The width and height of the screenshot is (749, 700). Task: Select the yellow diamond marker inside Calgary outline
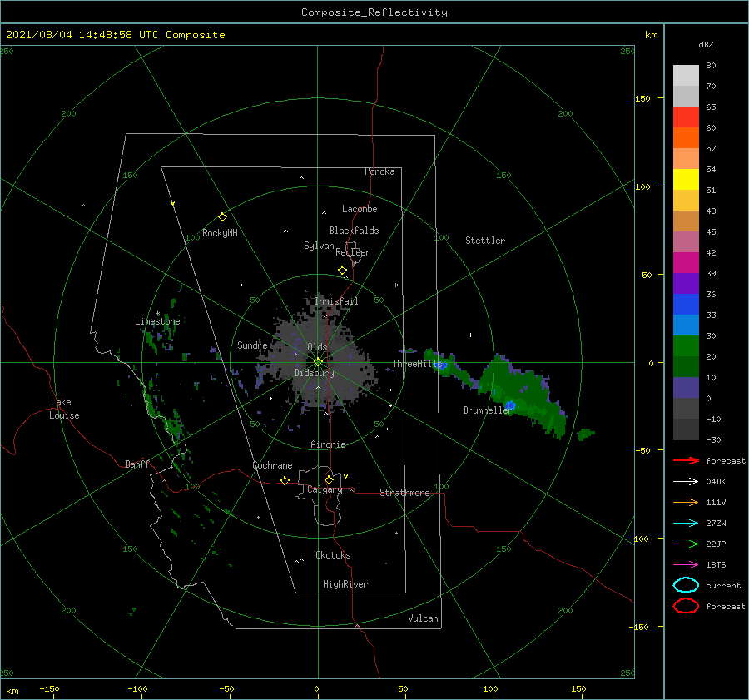[329, 479]
